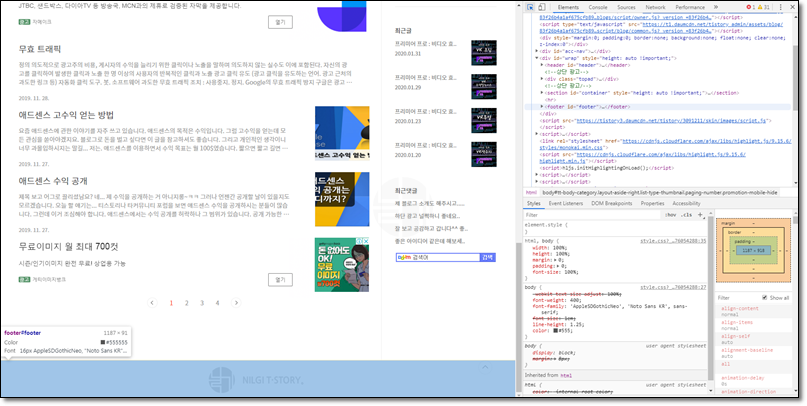The height and width of the screenshot is (406, 807).
Task: Click the Daum search input on blog
Action: tap(437, 257)
